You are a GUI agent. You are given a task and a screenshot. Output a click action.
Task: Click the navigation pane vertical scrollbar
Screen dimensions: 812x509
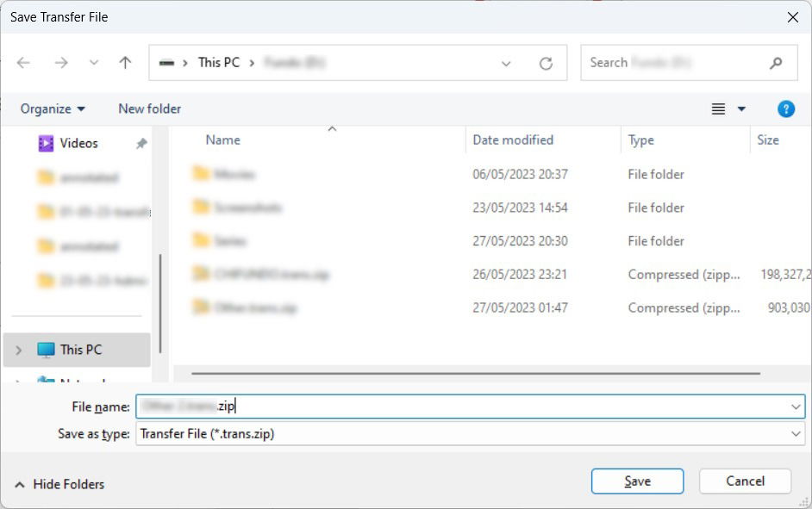160,304
